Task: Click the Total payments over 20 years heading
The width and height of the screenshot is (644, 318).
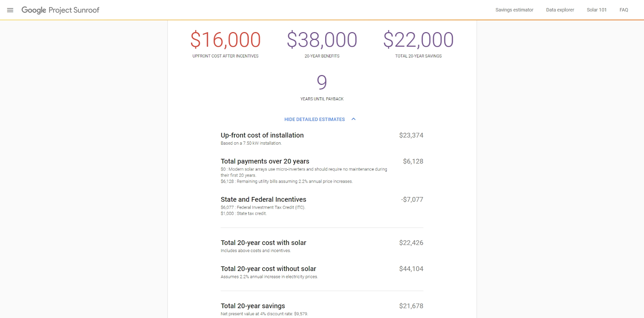Action: pyautogui.click(x=265, y=161)
